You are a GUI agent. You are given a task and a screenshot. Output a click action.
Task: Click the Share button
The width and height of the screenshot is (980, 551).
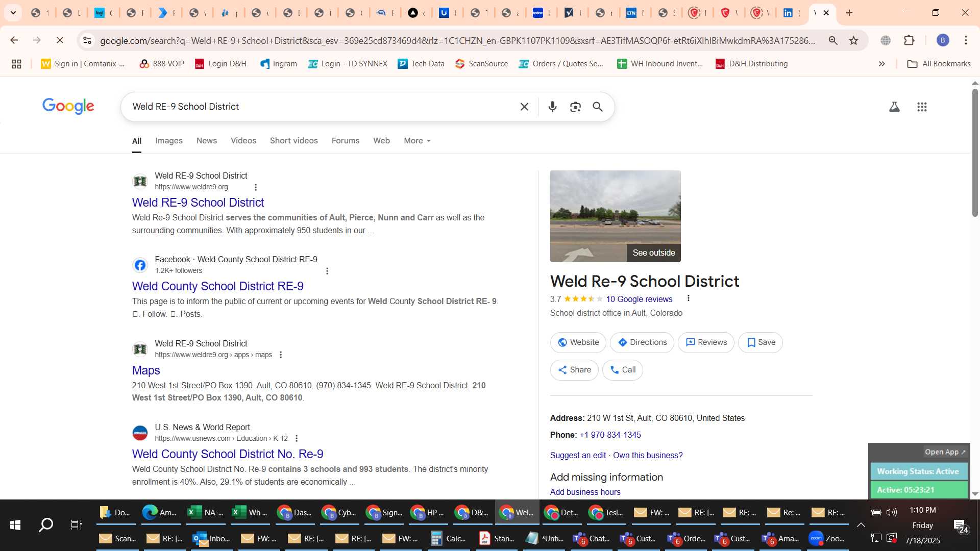click(x=574, y=370)
